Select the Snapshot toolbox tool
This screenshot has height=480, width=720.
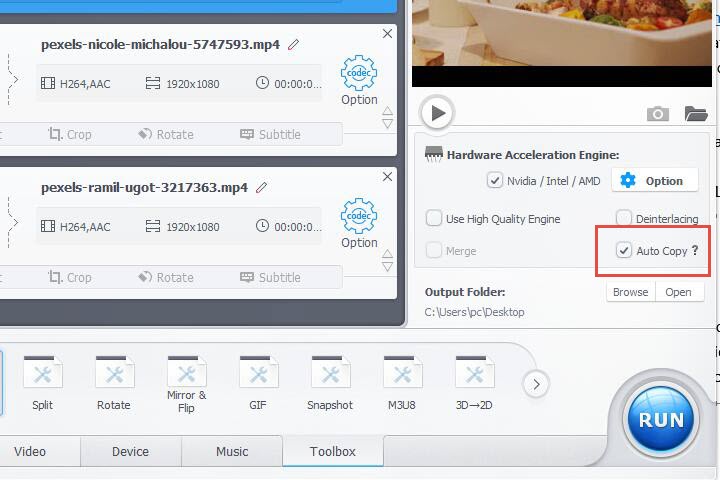[330, 384]
